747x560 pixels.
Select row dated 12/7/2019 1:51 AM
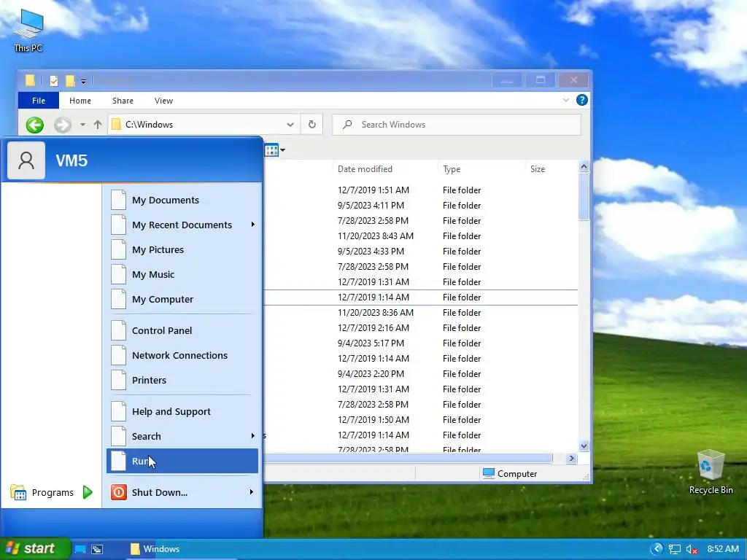[x=421, y=190]
